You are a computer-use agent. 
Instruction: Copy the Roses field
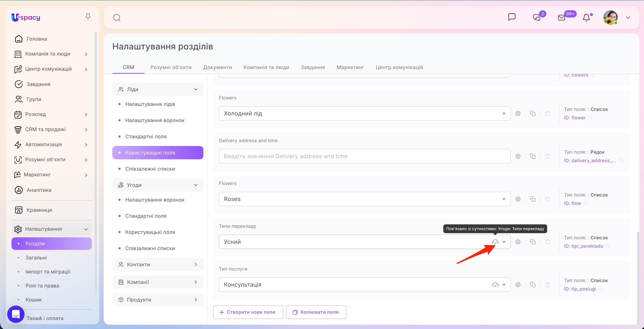coord(533,199)
